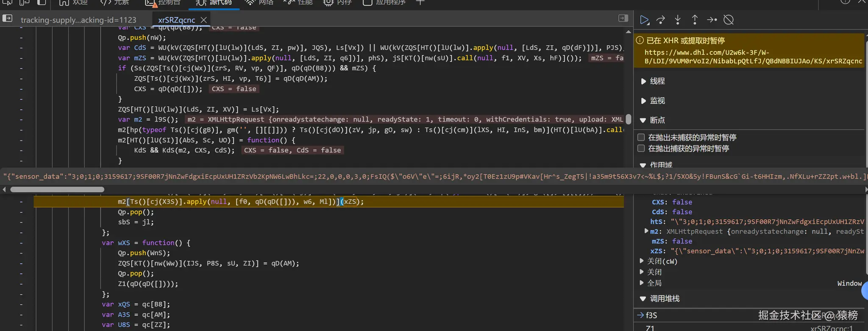Image resolution: width=868 pixels, height=331 pixels.
Task: Switch to tracking-supply...acking-id=1123 file tab
Action: 78,20
